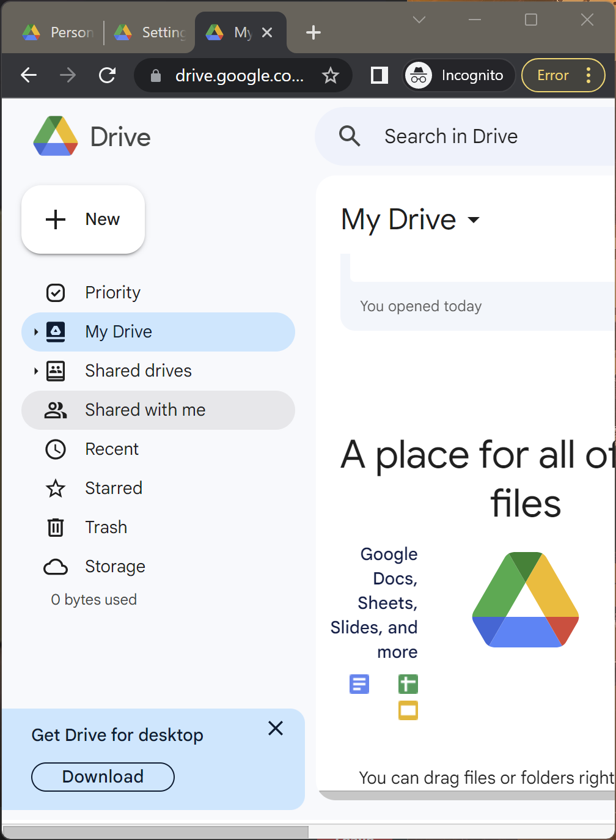Switch to the Settings browser tab

[152, 32]
